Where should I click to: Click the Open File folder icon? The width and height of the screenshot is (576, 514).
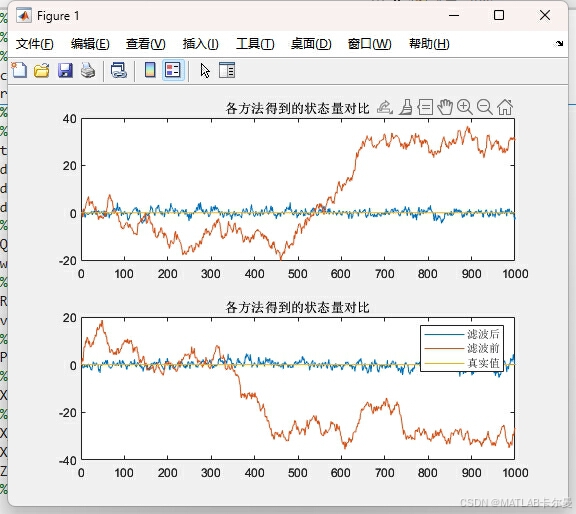[42, 70]
